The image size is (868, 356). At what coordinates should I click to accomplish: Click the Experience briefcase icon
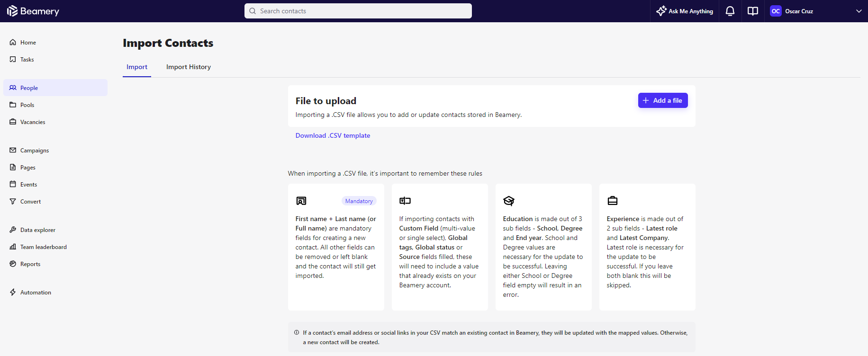(613, 201)
